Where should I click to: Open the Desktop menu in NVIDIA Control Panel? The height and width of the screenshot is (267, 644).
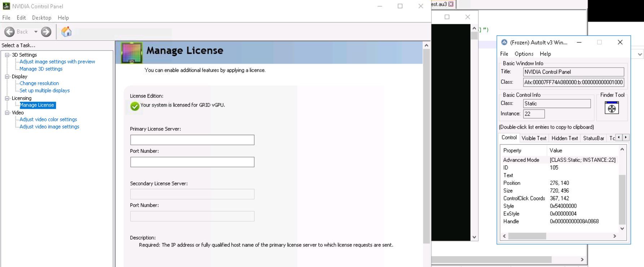point(41,18)
